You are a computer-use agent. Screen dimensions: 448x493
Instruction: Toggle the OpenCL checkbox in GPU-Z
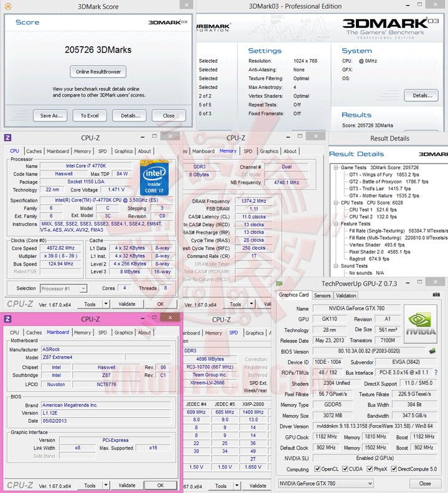317,469
